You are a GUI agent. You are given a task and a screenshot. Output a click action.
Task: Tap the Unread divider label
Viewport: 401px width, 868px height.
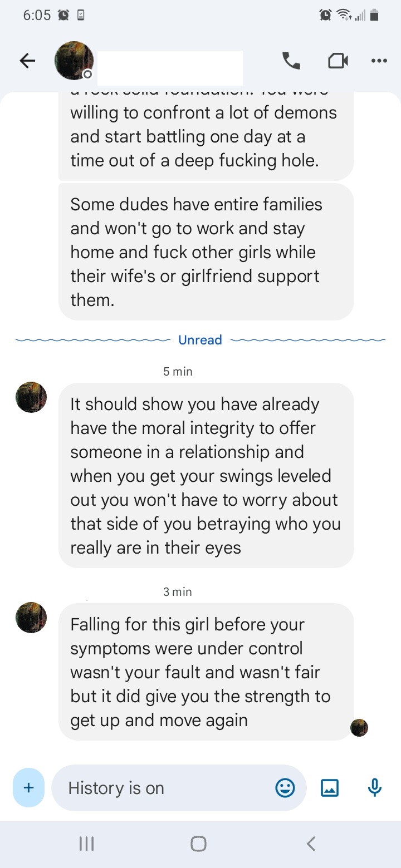coord(200,340)
